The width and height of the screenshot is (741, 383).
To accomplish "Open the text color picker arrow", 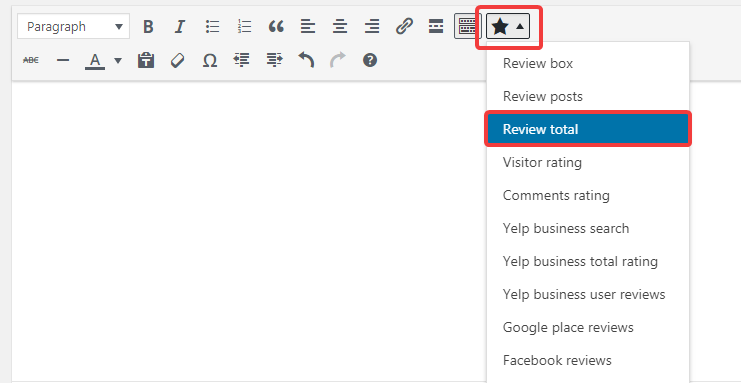I will [x=118, y=61].
